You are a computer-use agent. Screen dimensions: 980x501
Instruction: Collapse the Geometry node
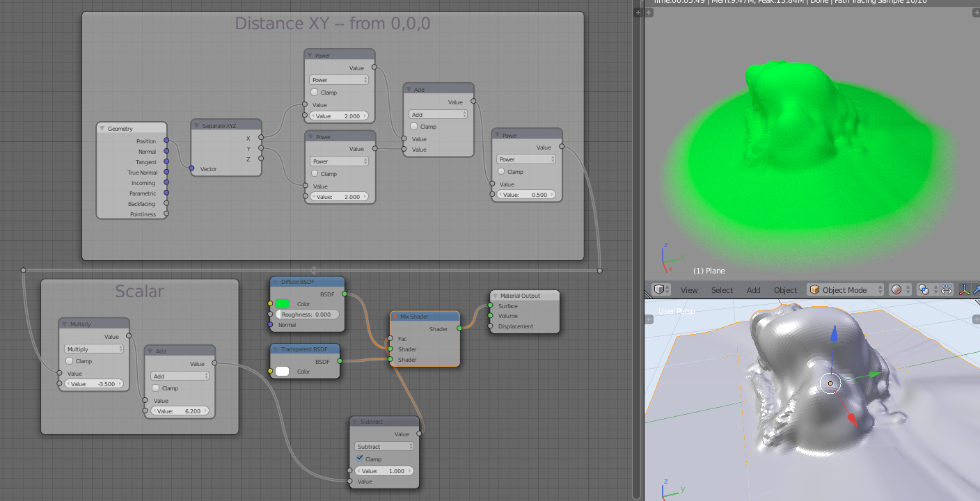pos(102,128)
